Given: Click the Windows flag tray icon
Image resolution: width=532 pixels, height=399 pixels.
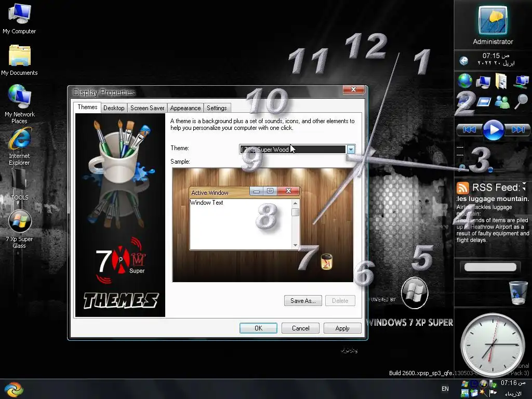Looking at the screenshot, I should (465, 384).
